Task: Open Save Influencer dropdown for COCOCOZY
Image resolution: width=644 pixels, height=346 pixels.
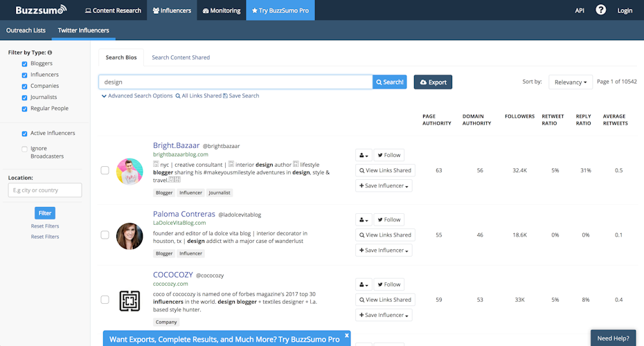Action: click(384, 315)
